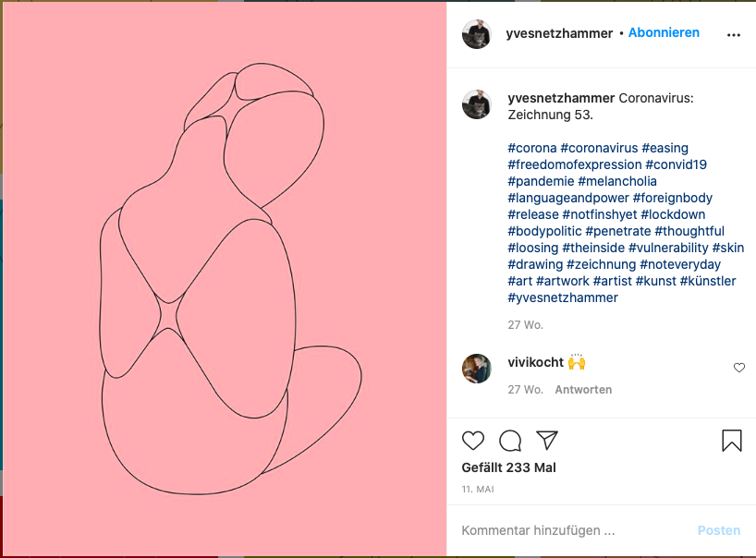The image size is (756, 558).
Task: Open the three-dot more options menu
Action: 734,34
